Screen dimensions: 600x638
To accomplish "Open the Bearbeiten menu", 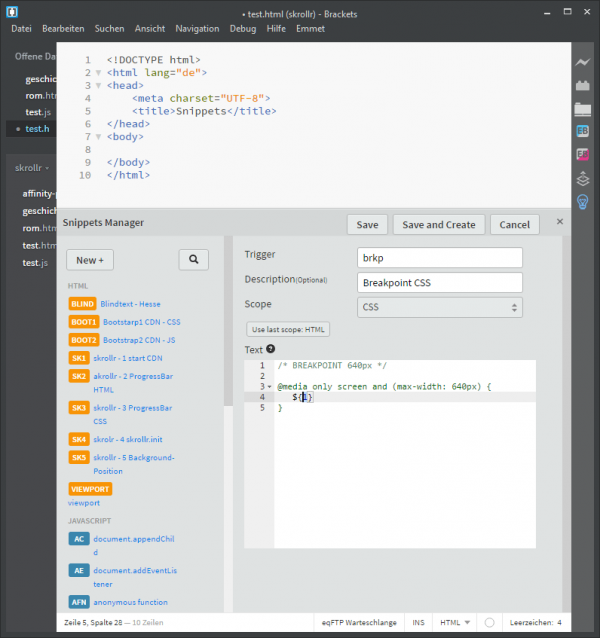I will click(63, 28).
